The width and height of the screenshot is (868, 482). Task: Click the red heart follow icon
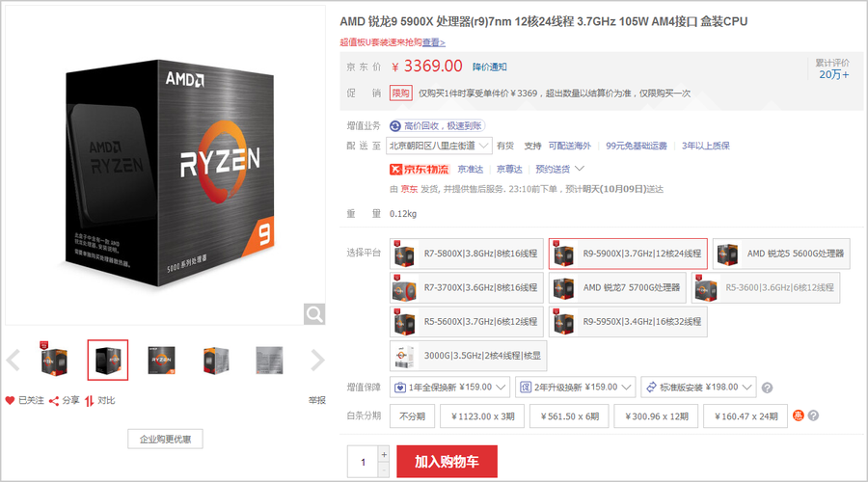pyautogui.click(x=10, y=400)
